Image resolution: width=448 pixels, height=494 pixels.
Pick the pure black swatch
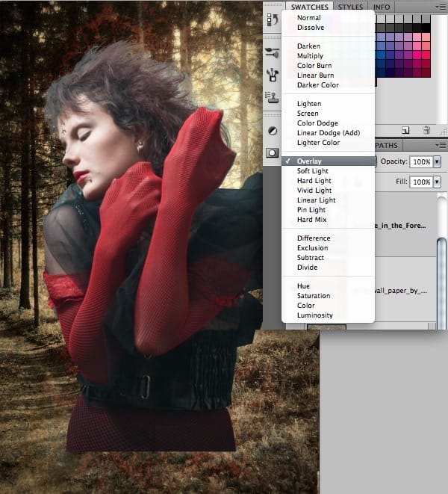426,28
